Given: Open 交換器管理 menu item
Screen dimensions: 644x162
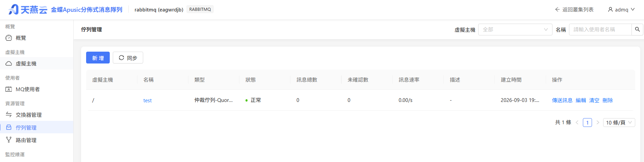Looking at the screenshot, I should (x=36, y=115).
